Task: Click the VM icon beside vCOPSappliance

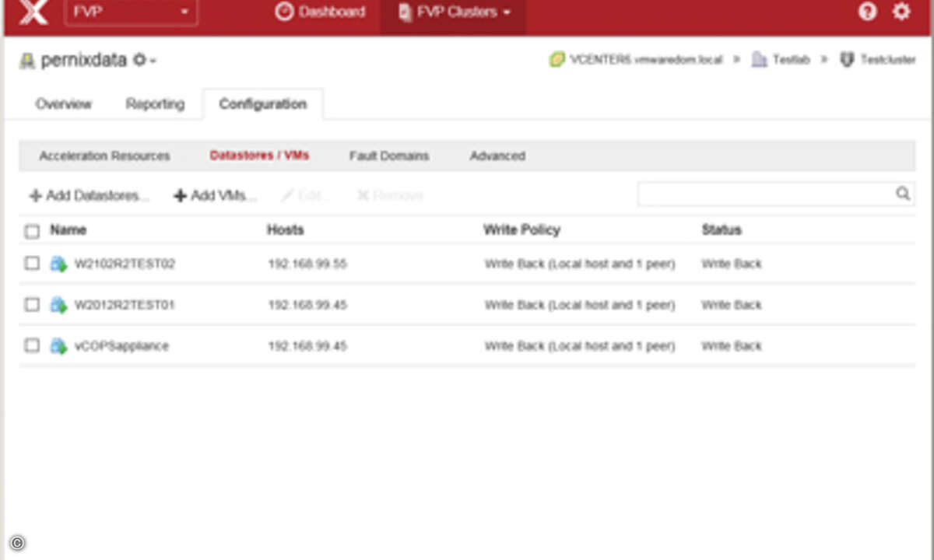Action: (x=58, y=346)
